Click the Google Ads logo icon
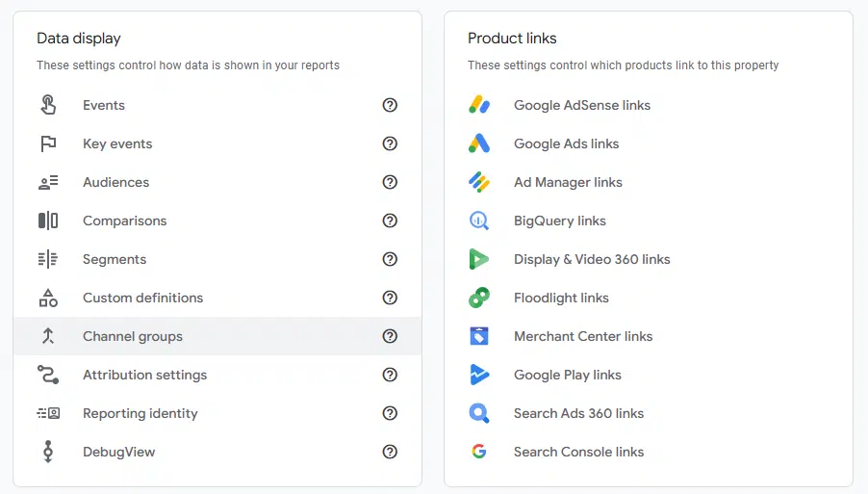Image resolution: width=868 pixels, height=494 pixels. pyautogui.click(x=479, y=143)
